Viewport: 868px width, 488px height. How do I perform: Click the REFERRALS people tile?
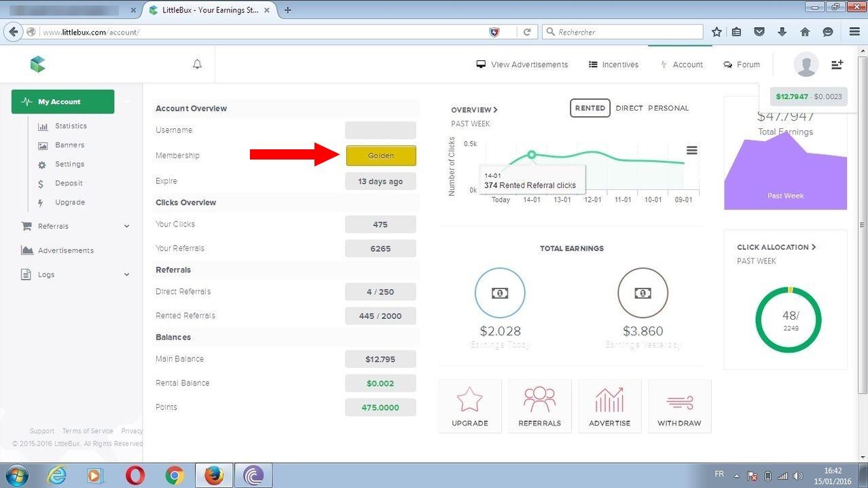point(540,406)
